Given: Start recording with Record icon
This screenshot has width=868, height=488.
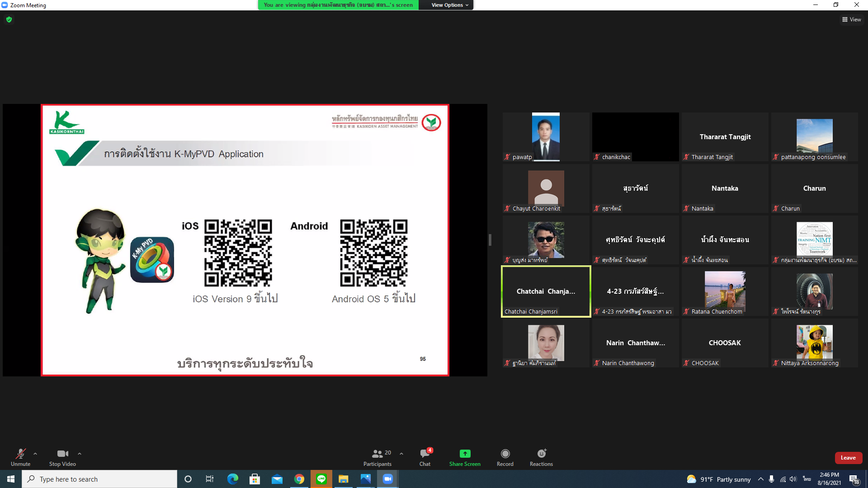Looking at the screenshot, I should click(505, 454).
